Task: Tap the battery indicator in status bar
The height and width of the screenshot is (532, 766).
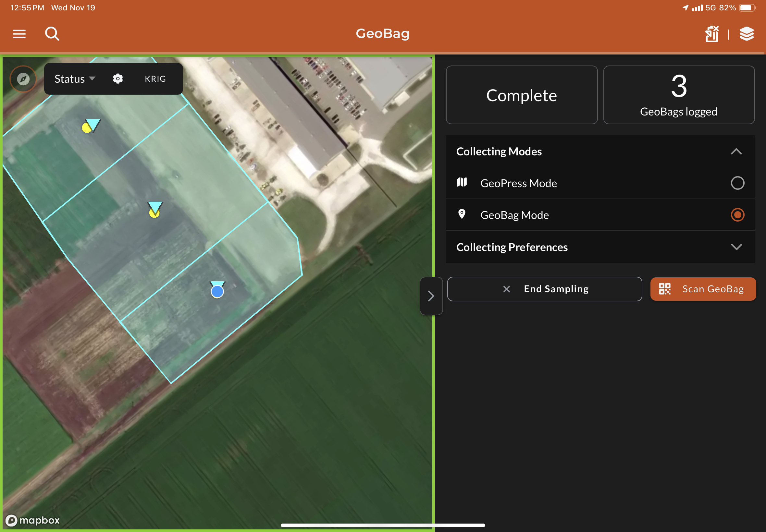Action: coord(747,8)
